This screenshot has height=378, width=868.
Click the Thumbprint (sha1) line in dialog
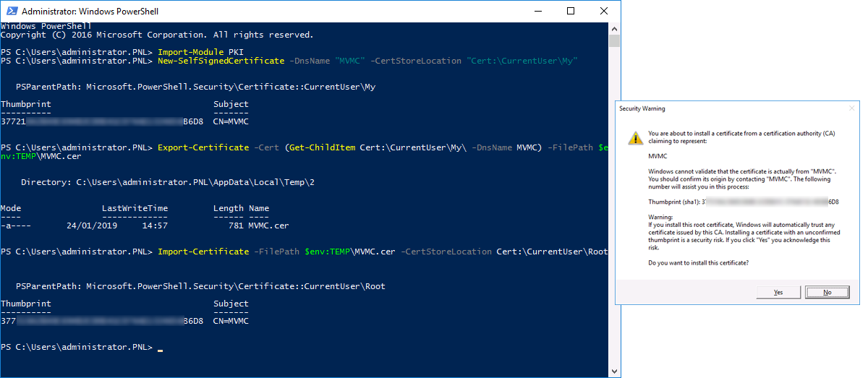[x=744, y=201]
